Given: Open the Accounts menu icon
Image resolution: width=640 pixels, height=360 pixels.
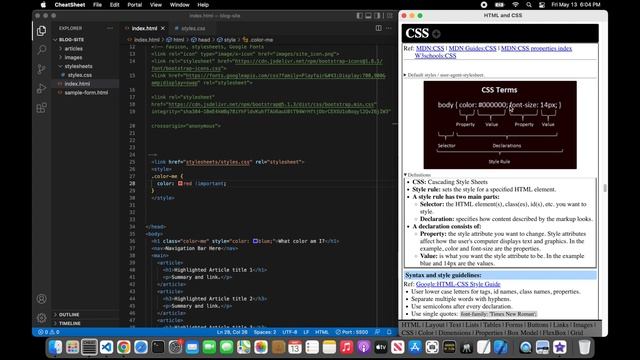Looking at the screenshot, I should (x=41, y=299).
